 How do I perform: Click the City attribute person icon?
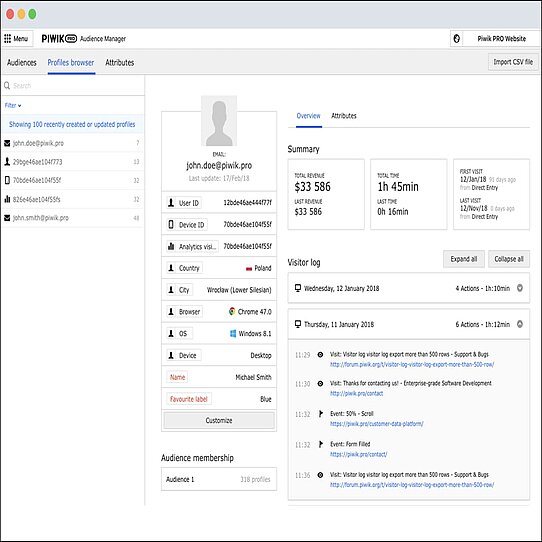pyautogui.click(x=171, y=290)
